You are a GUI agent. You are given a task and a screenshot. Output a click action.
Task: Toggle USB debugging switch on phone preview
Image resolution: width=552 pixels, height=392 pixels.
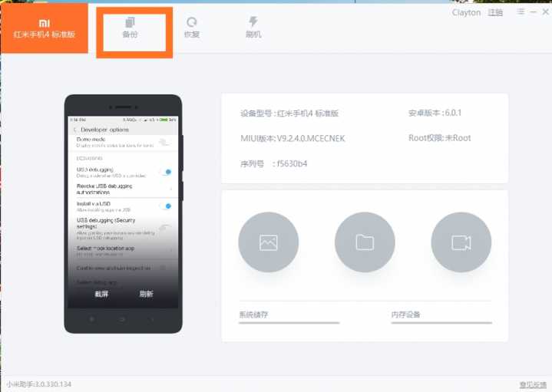coord(166,172)
